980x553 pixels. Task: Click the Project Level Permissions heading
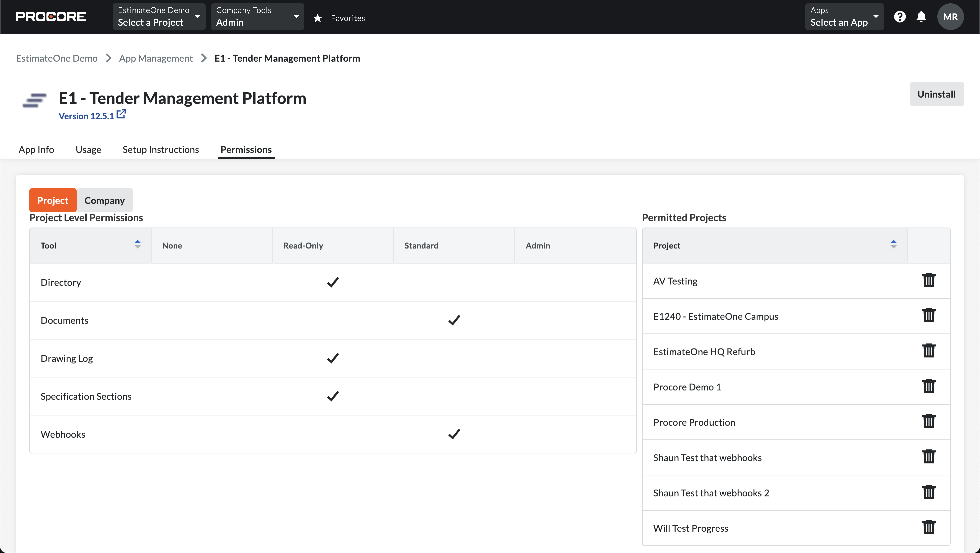coord(86,218)
